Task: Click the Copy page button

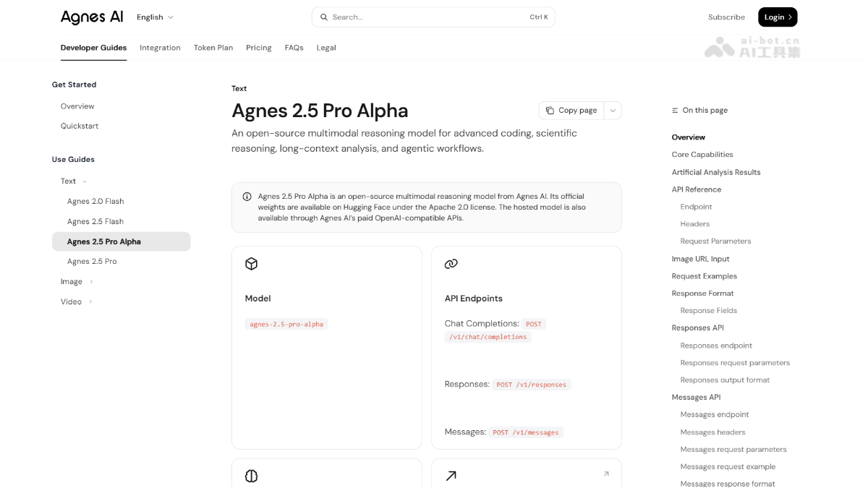Action: click(571, 111)
